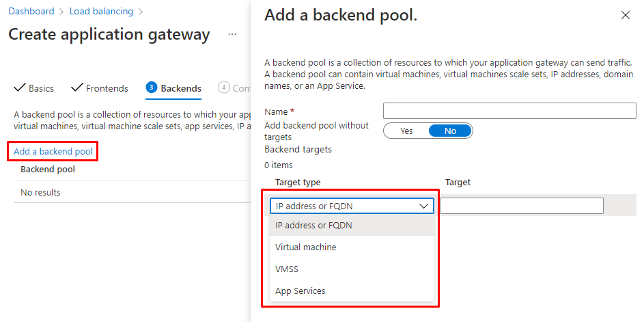Go to Load balancing breadcrumb link
Viewport: 644px width, 322px height.
(x=101, y=12)
